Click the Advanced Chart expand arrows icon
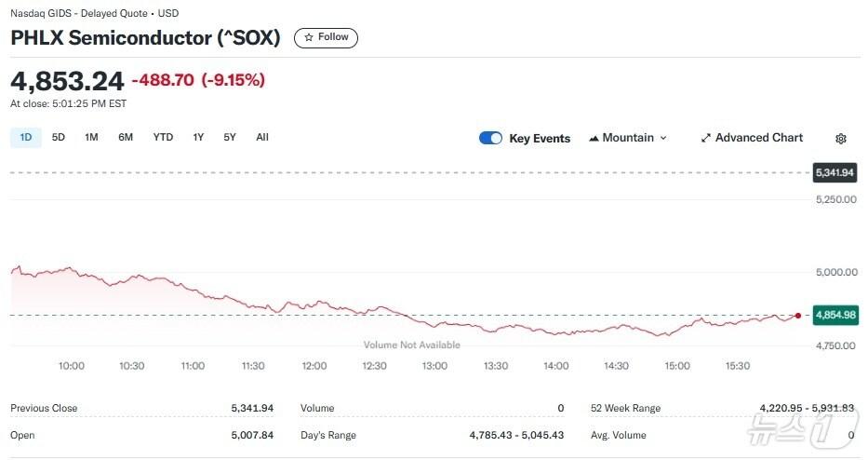868x460 pixels. tap(705, 138)
